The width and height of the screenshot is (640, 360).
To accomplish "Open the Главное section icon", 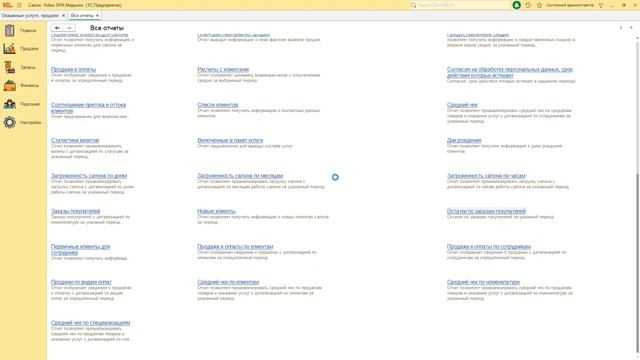I will pos(9,30).
